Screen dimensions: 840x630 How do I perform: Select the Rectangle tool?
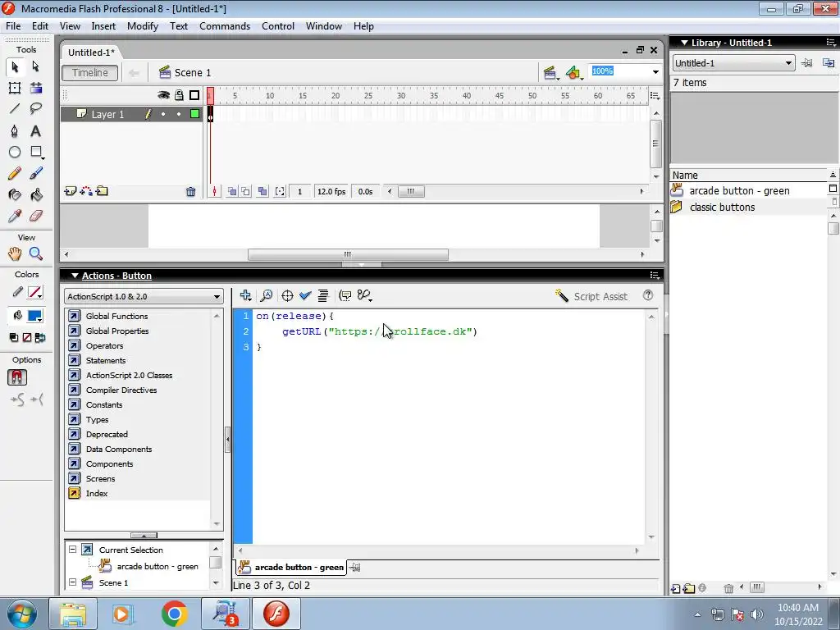(x=36, y=152)
